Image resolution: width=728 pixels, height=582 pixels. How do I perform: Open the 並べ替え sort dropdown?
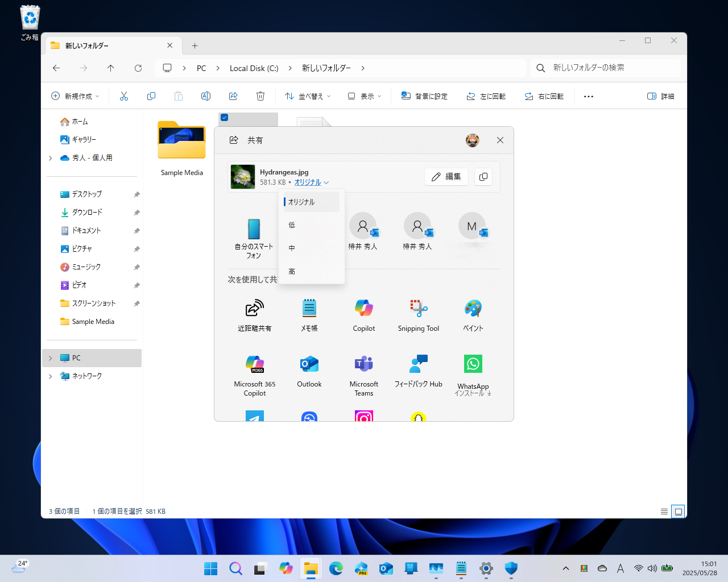tap(307, 95)
